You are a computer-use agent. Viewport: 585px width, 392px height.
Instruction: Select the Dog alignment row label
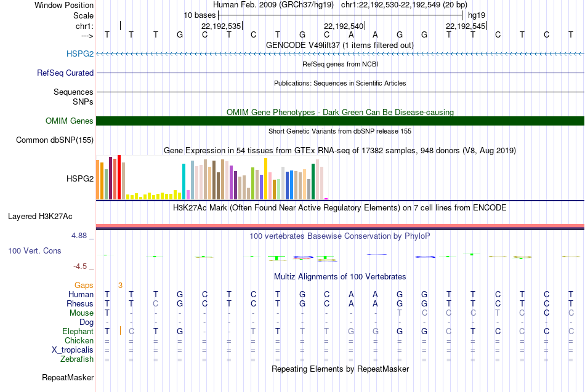[87, 322]
